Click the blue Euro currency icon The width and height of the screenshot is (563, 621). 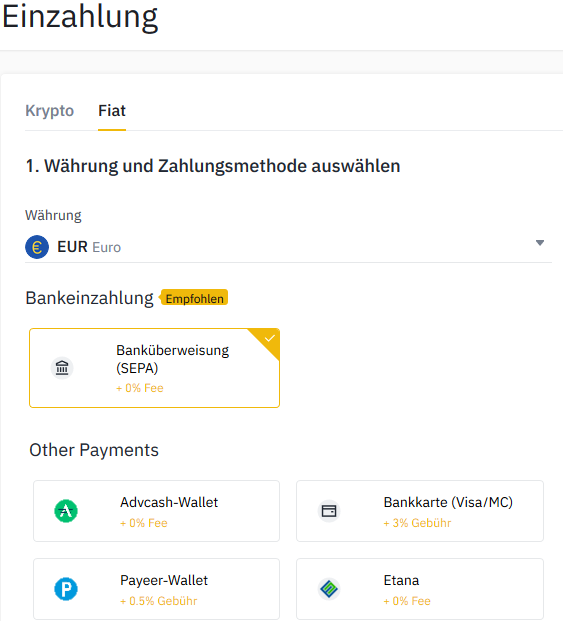point(37,247)
